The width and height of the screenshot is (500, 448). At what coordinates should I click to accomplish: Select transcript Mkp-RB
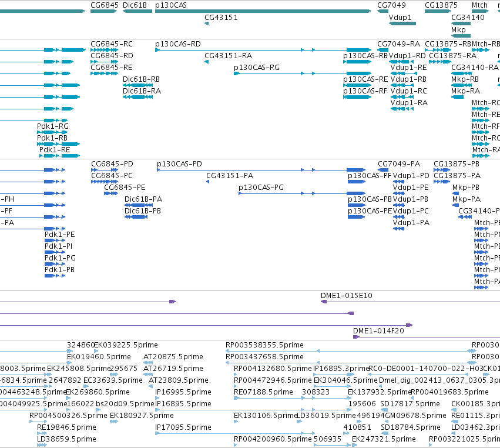click(x=465, y=79)
